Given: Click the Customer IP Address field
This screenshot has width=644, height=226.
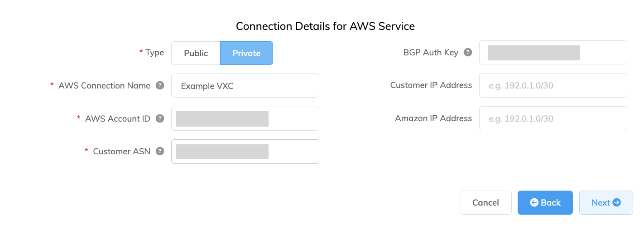Looking at the screenshot, I should pyautogui.click(x=553, y=85).
